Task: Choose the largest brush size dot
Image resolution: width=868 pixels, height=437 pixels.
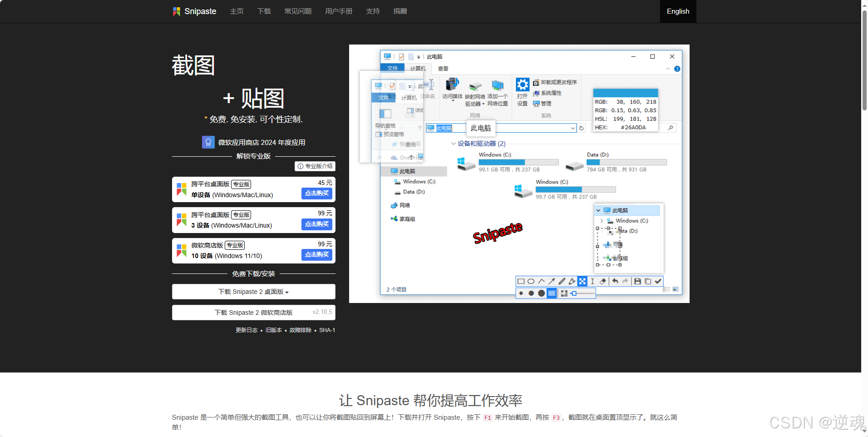Action: click(541, 293)
